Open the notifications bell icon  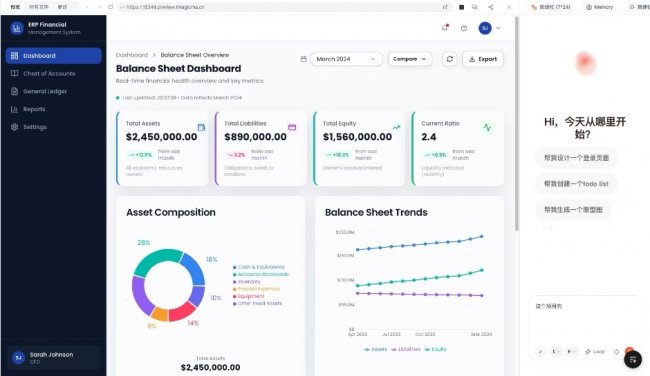click(x=445, y=28)
